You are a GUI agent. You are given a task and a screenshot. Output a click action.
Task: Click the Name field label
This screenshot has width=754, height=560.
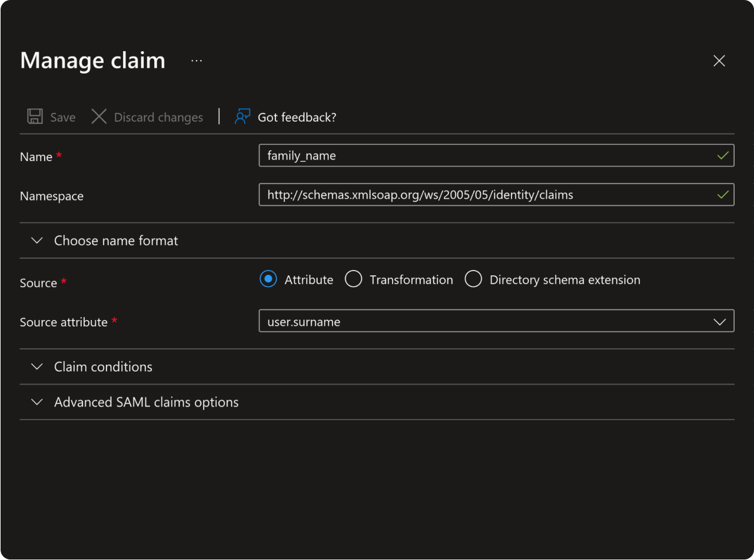click(x=36, y=157)
